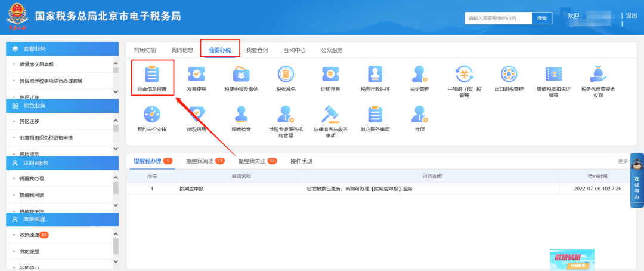
Task: Open the 综合信息报告 icon
Action: point(152,75)
